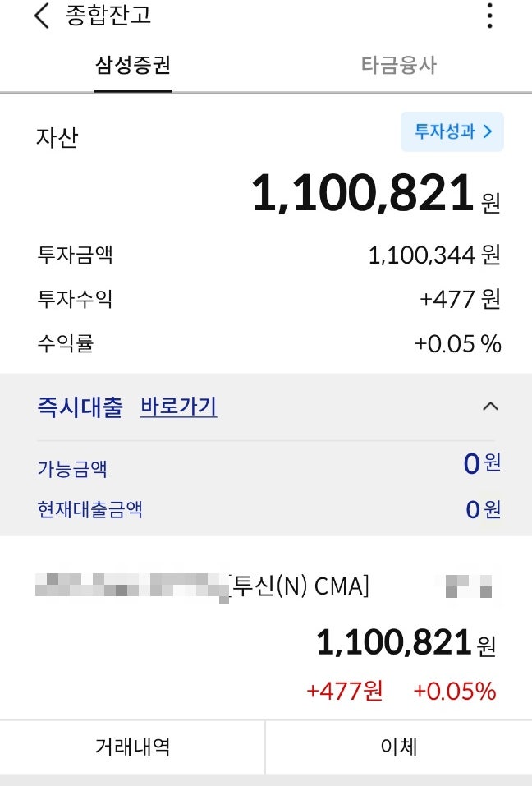Tap the 투자금액 label
Image resolution: width=532 pixels, height=786 pixels.
(x=76, y=255)
